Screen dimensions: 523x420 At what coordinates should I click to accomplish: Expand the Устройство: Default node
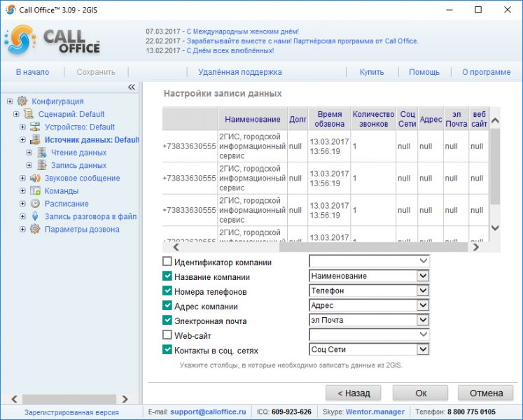pos(22,127)
